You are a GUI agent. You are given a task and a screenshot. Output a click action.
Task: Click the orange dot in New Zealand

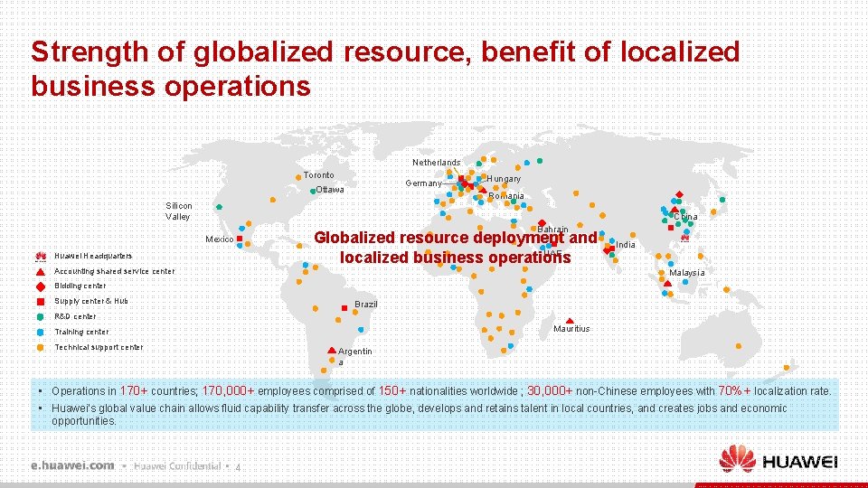[787, 368]
